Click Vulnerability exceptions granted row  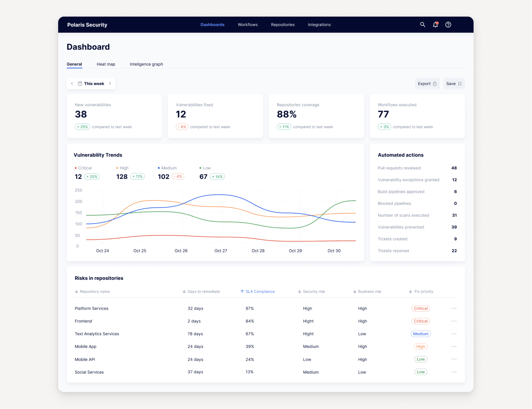pyautogui.click(x=417, y=180)
